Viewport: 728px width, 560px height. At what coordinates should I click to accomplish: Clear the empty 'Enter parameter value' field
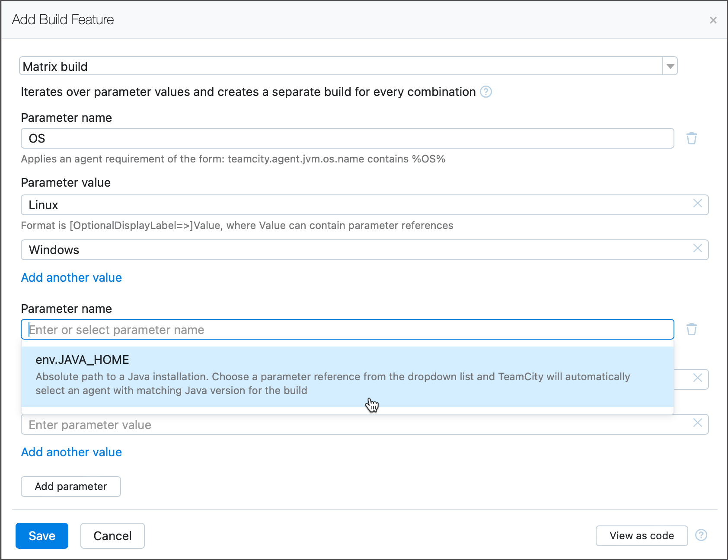click(697, 423)
